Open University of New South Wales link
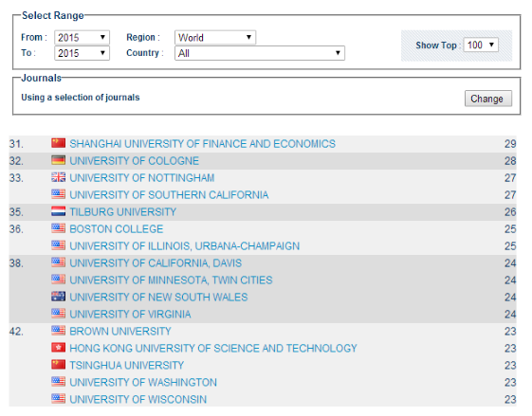 click(x=158, y=297)
